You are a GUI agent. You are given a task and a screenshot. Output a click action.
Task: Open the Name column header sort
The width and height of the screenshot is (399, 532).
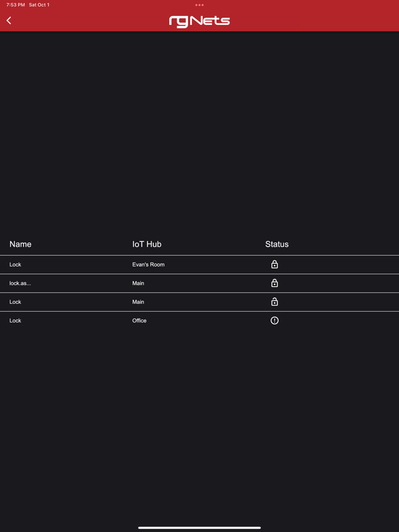pyautogui.click(x=20, y=244)
